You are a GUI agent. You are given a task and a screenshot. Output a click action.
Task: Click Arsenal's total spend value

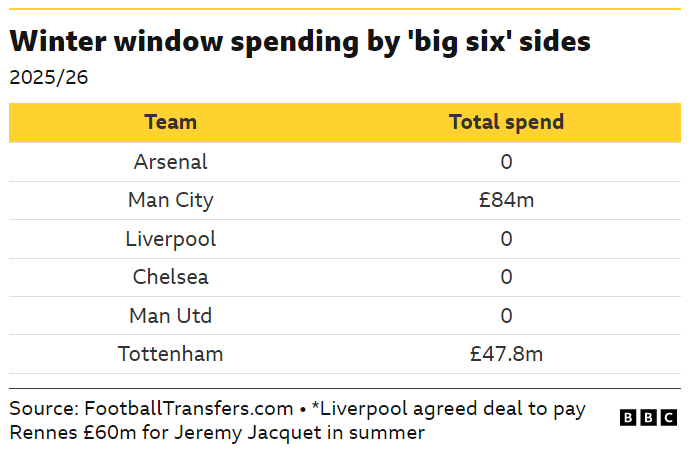coord(506,161)
